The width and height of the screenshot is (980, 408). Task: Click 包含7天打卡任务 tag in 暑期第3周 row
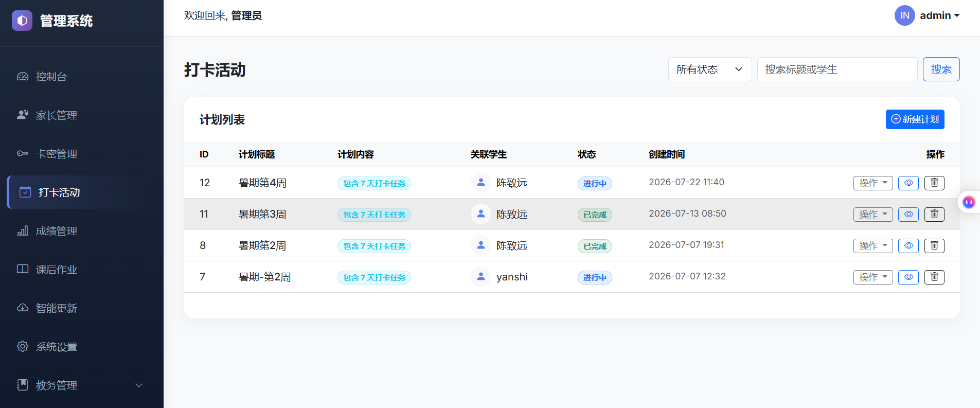pos(374,215)
